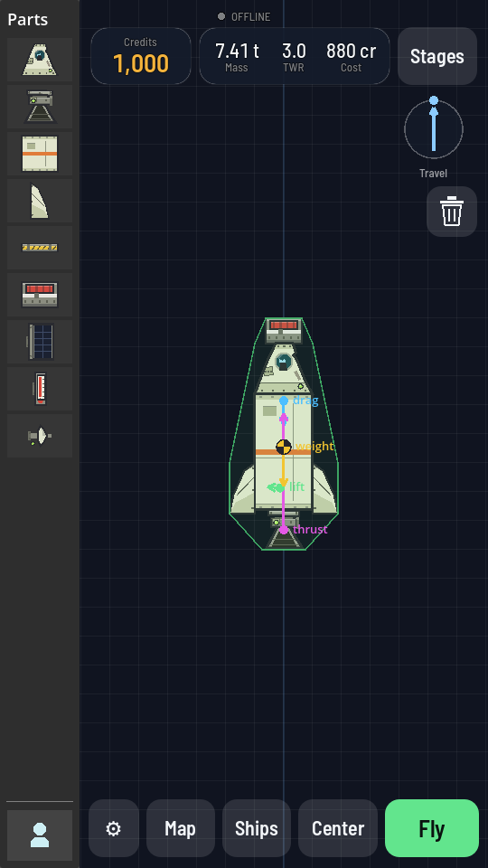Click the weight center-of-mass marker
488x868 pixels.
click(x=283, y=446)
